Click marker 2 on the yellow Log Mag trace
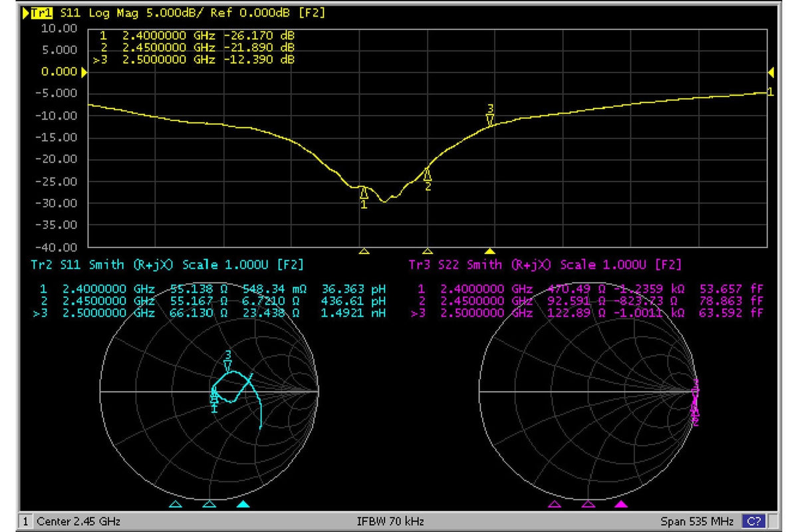798x532 pixels. coord(428,178)
